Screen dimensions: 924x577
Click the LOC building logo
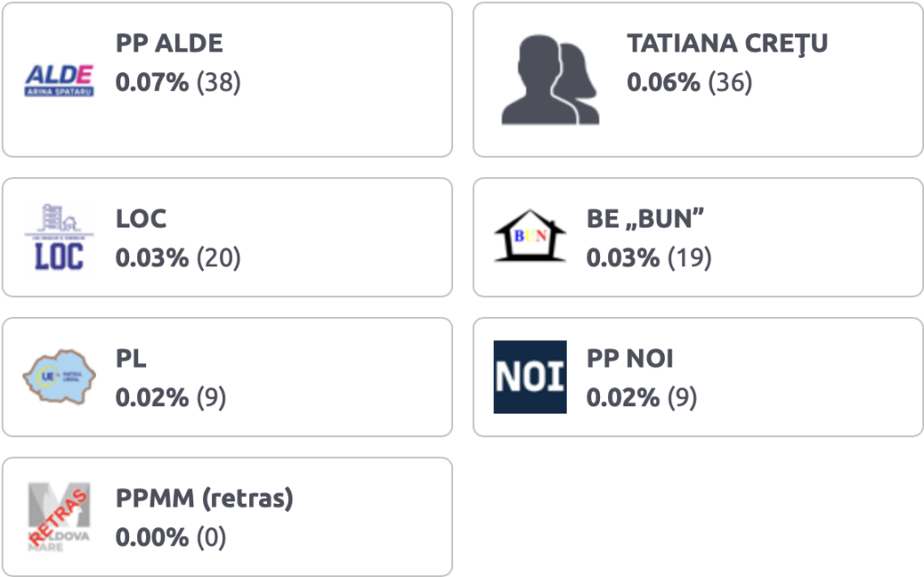tap(59, 237)
